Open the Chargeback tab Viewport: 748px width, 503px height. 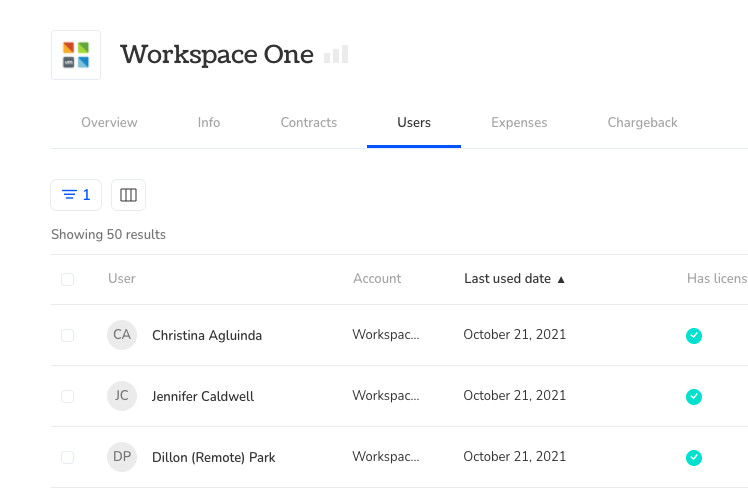coord(642,123)
